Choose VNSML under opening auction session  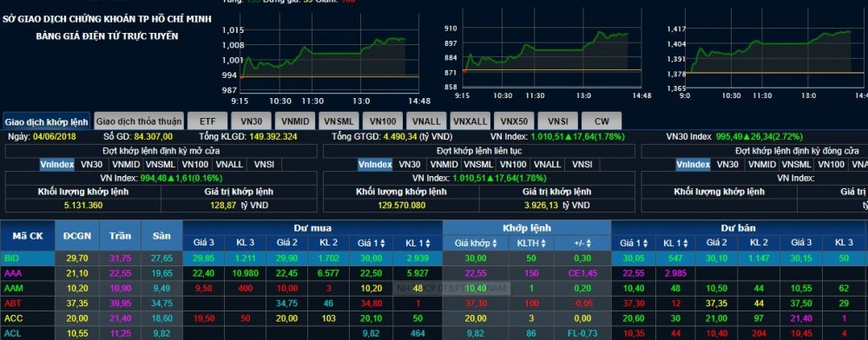point(161,164)
